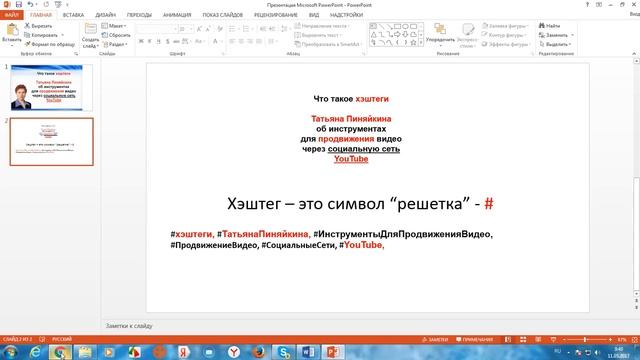Open the font name combo box
640x360 pixels.
(x=157, y=29)
